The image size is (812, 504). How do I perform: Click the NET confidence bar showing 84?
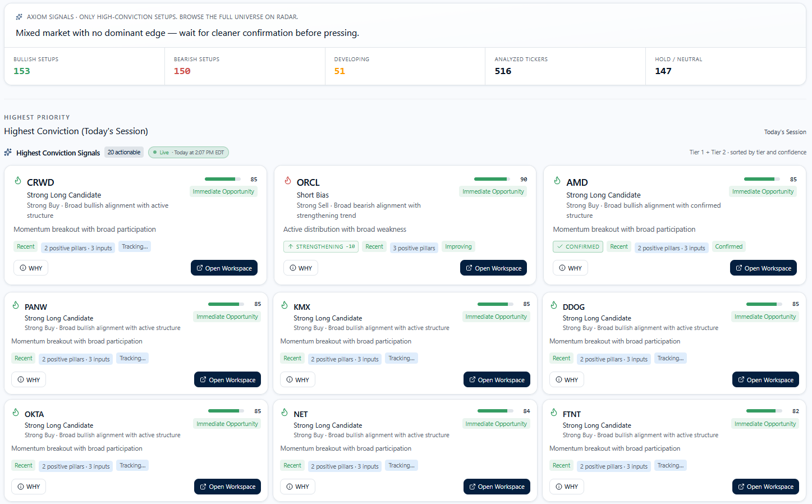496,411
